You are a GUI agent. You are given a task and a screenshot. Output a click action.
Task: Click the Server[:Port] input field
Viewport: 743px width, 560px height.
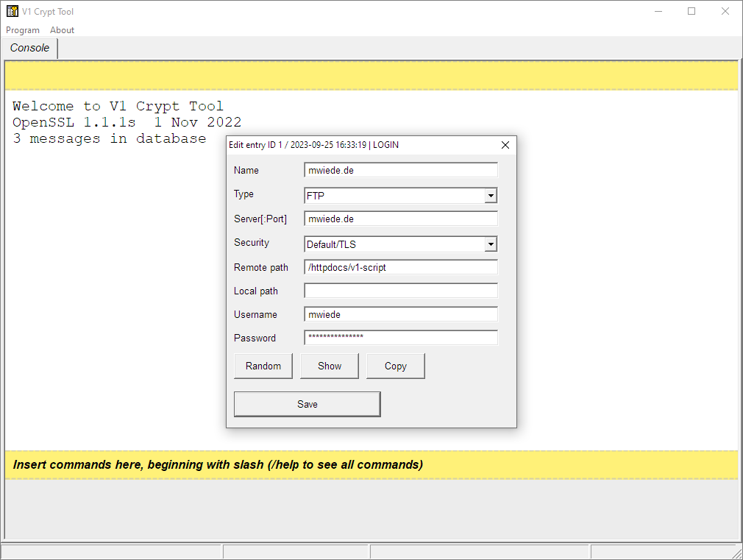pos(401,219)
